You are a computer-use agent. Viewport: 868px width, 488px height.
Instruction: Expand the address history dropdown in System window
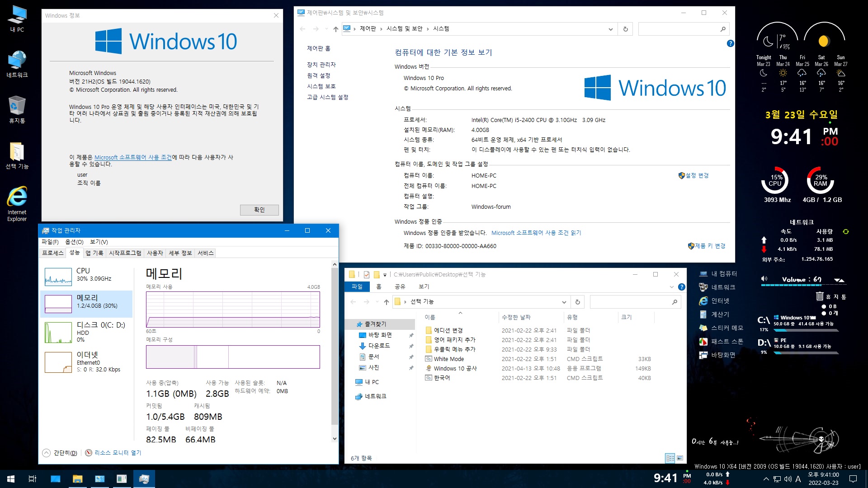[610, 29]
